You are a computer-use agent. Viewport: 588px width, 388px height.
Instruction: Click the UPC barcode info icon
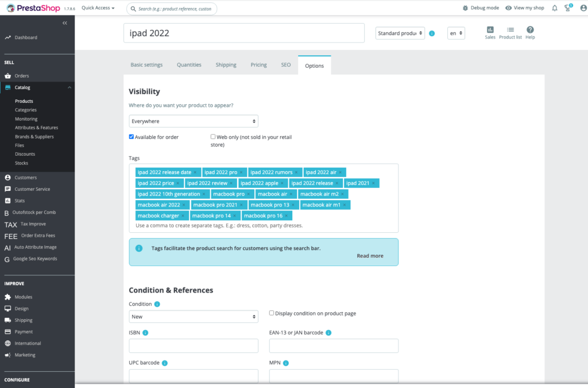[x=165, y=363]
